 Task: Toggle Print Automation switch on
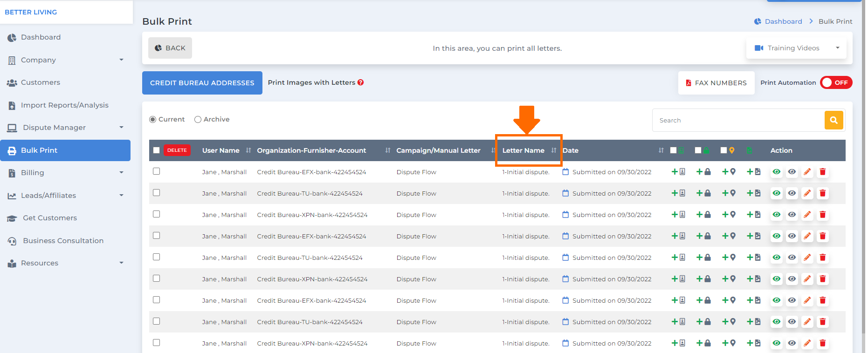(836, 82)
